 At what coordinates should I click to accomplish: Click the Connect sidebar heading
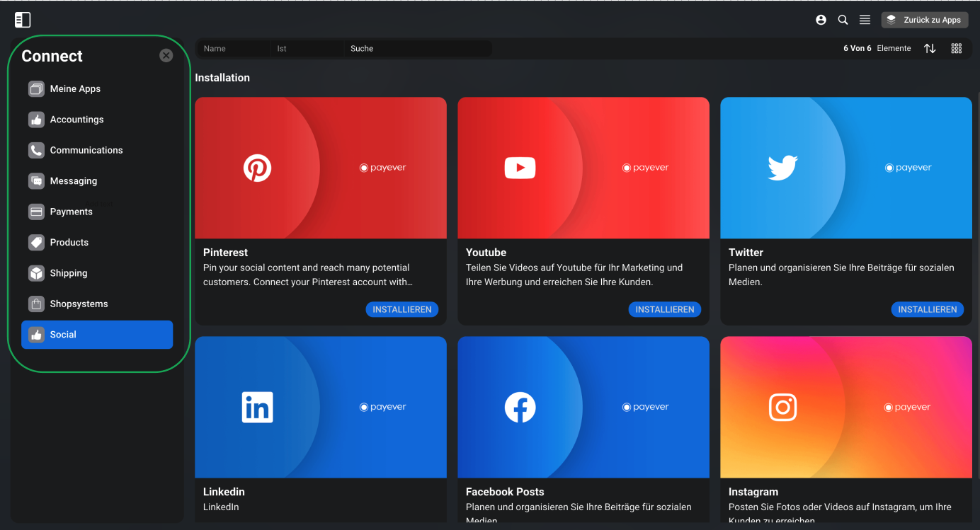tap(52, 56)
